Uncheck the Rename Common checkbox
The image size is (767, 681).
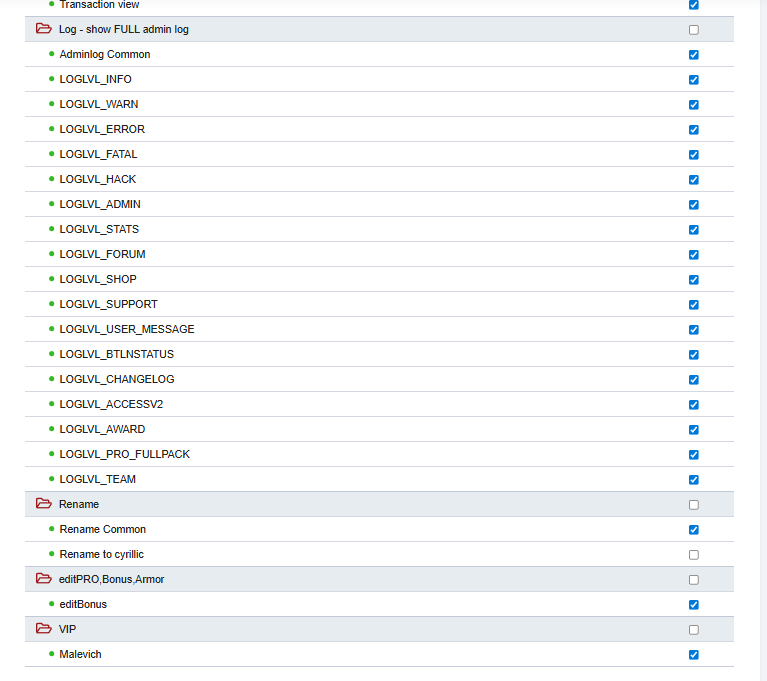click(x=694, y=530)
